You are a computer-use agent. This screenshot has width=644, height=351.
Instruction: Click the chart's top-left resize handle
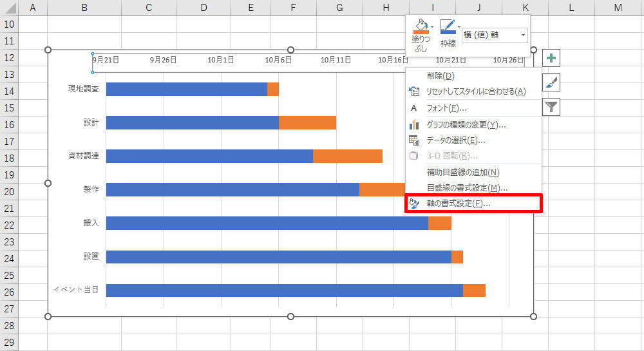click(48, 50)
